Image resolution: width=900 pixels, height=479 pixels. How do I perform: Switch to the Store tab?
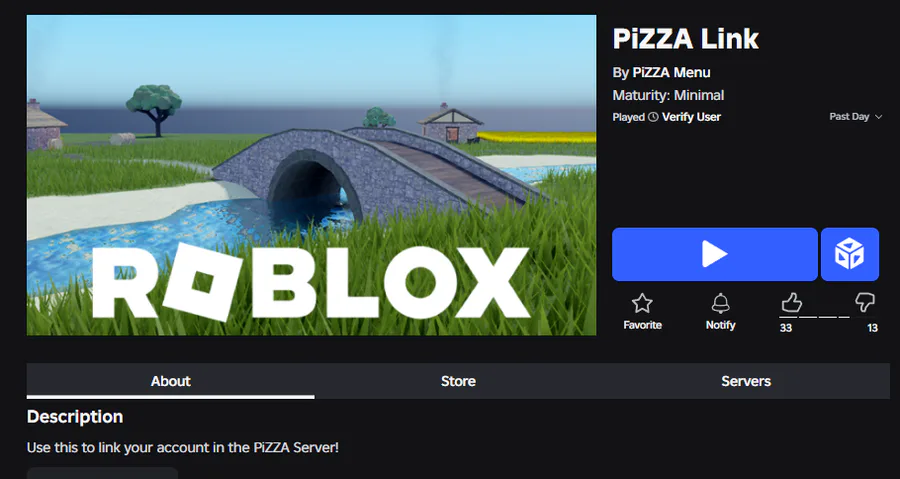(458, 381)
